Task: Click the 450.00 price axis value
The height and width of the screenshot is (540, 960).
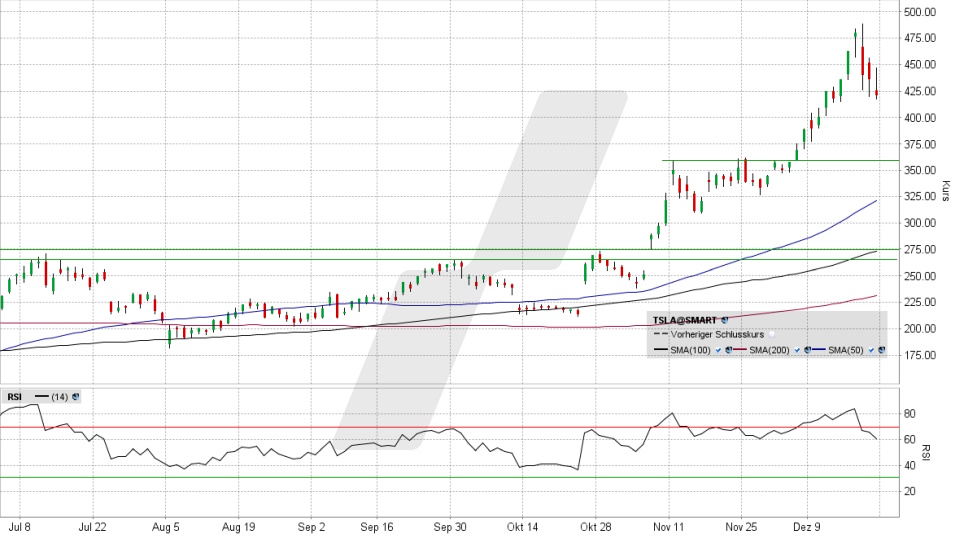Action: [920, 64]
